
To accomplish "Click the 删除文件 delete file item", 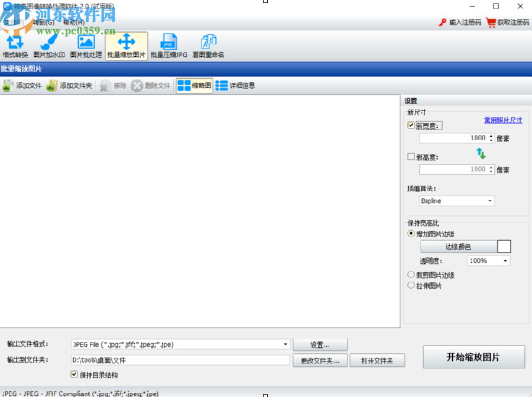I will coord(151,86).
